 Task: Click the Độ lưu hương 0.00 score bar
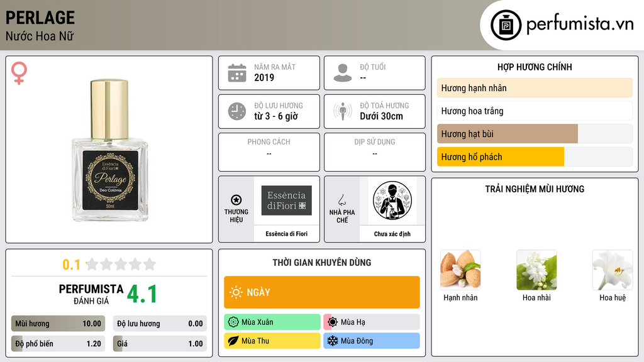click(x=160, y=324)
